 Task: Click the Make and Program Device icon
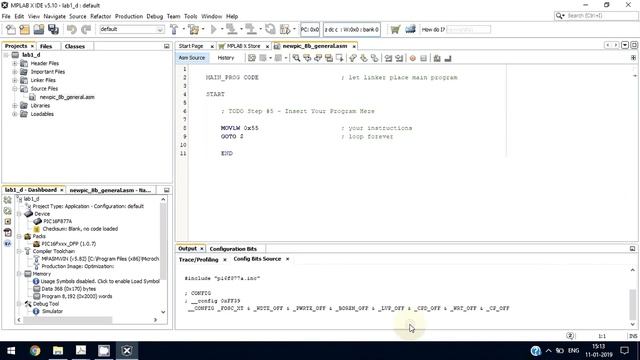pyautogui.click(x=231, y=29)
